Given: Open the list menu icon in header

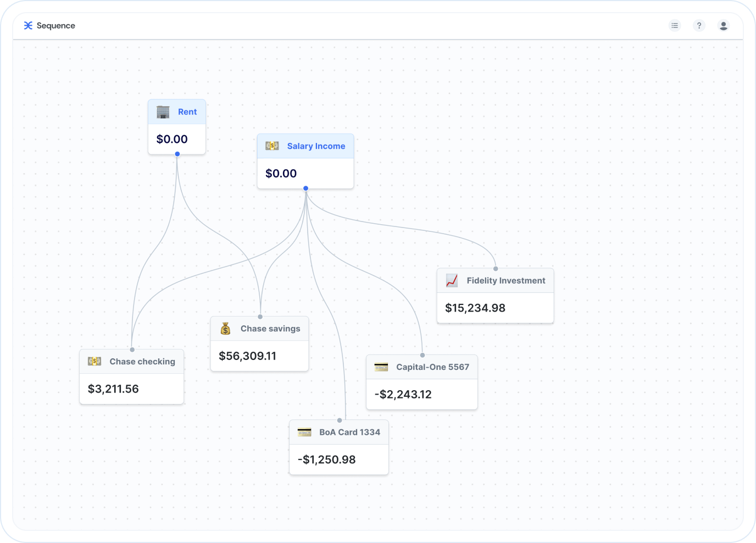Looking at the screenshot, I should (x=675, y=26).
